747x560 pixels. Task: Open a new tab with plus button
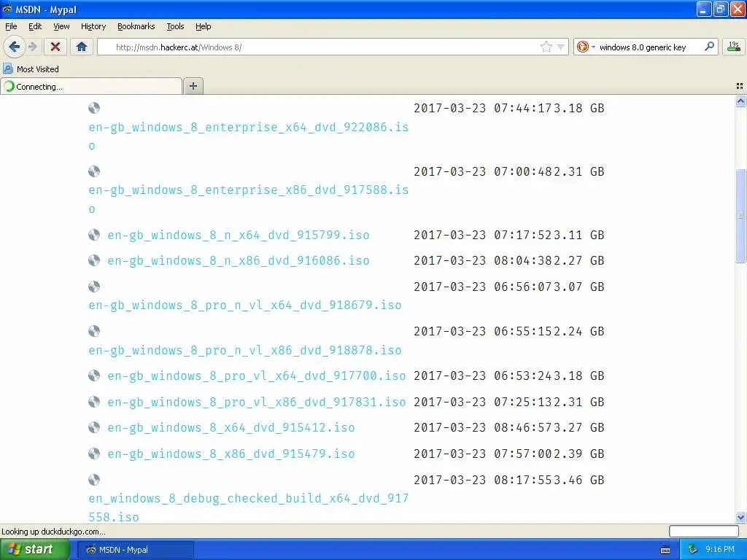click(x=193, y=86)
